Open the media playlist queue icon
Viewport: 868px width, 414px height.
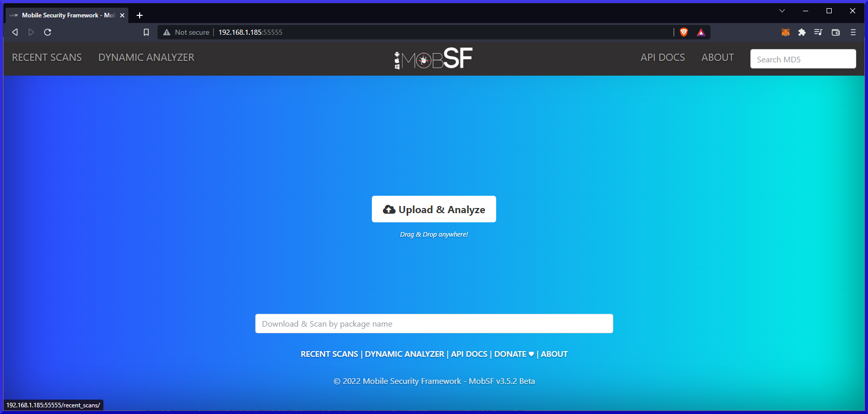818,32
